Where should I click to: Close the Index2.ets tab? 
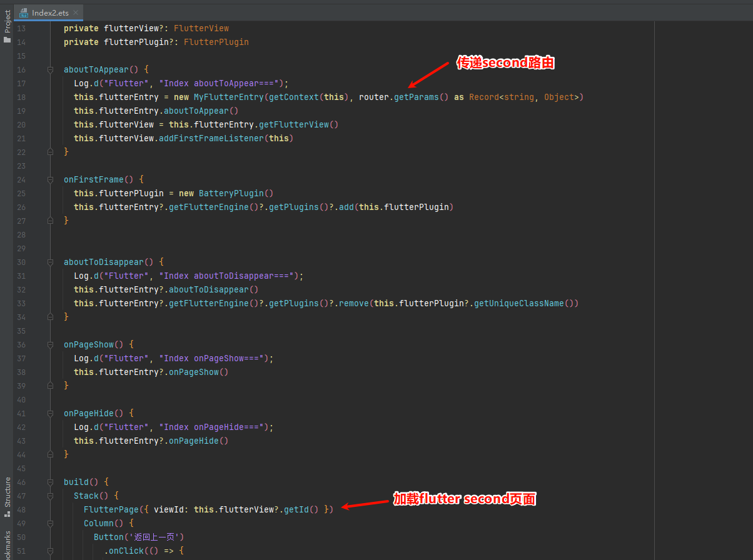pyautogui.click(x=76, y=12)
